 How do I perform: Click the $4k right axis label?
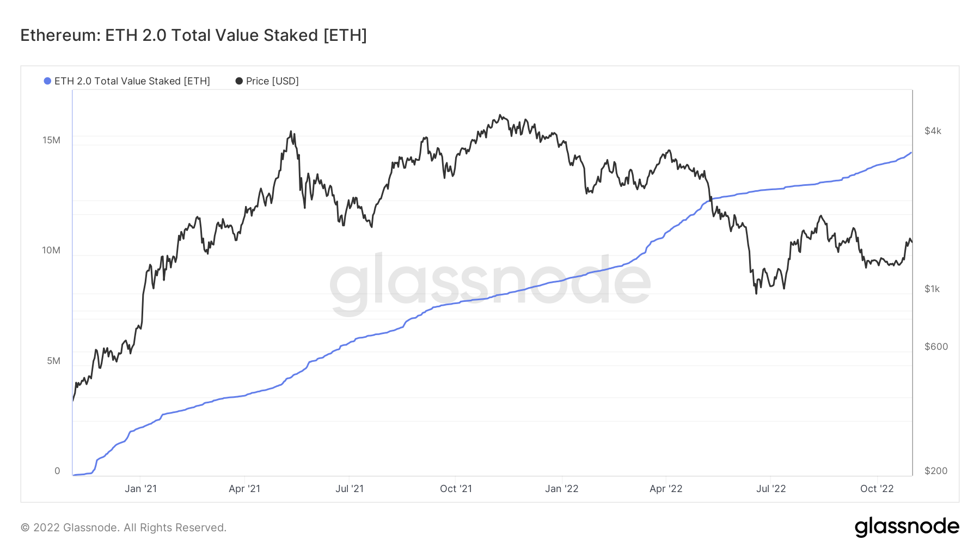tap(933, 131)
